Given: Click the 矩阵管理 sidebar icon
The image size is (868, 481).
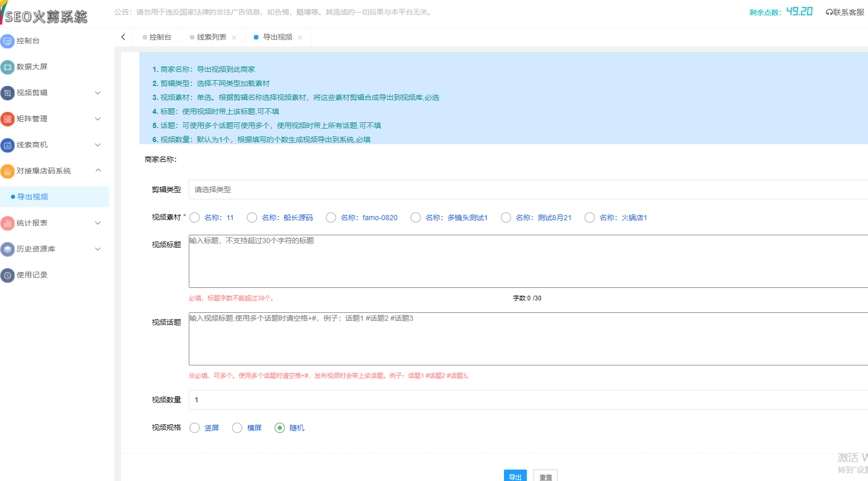Looking at the screenshot, I should pyautogui.click(x=7, y=119).
